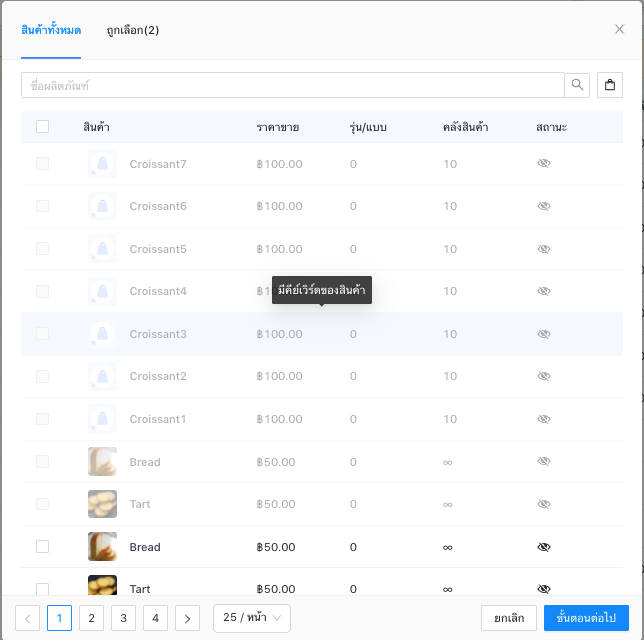This screenshot has width=644, height=640.
Task: Click the Croissant6 hidden-status eye icon
Action: (544, 206)
